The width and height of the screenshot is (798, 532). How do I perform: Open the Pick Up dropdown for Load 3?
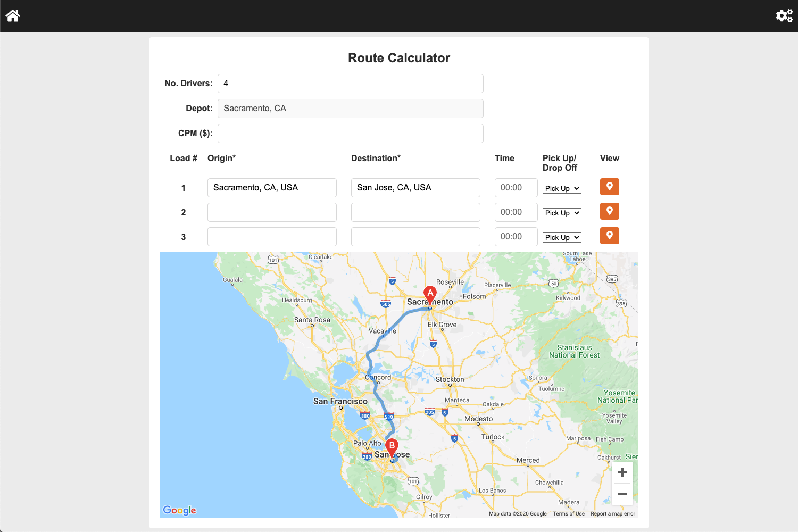pyautogui.click(x=562, y=237)
